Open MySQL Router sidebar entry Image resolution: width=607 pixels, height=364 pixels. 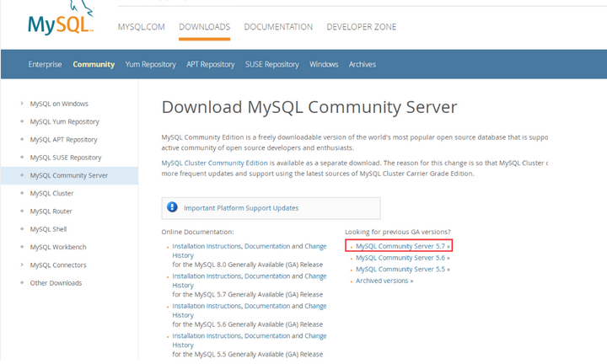point(51,211)
